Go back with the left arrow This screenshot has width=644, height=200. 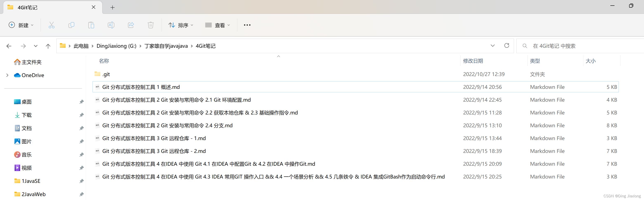click(x=9, y=46)
